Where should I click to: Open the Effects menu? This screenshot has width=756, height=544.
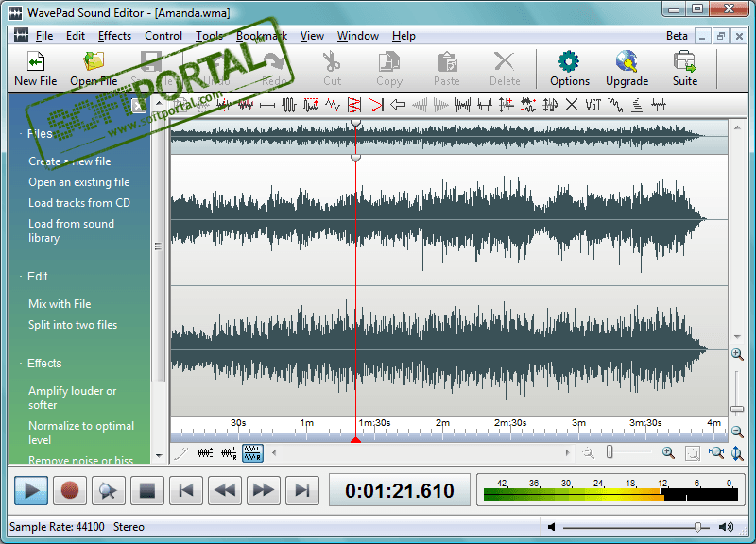tap(114, 36)
